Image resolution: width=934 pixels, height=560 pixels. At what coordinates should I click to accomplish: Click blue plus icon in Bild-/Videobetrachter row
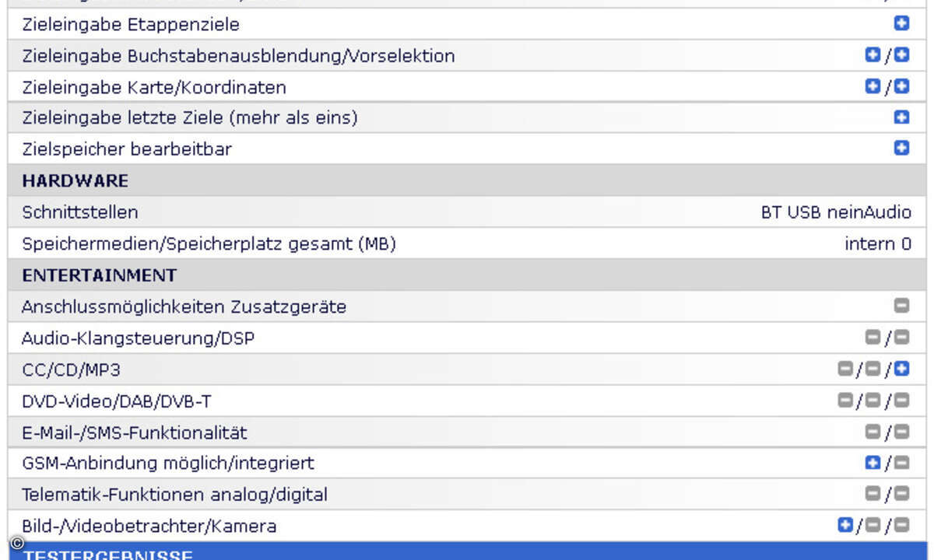click(844, 526)
